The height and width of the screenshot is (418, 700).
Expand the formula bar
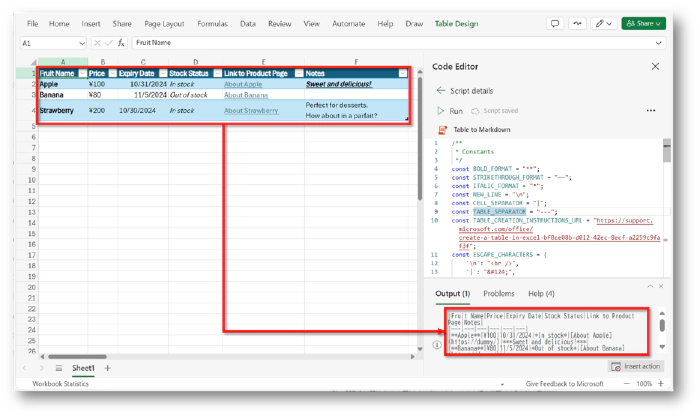(x=658, y=43)
